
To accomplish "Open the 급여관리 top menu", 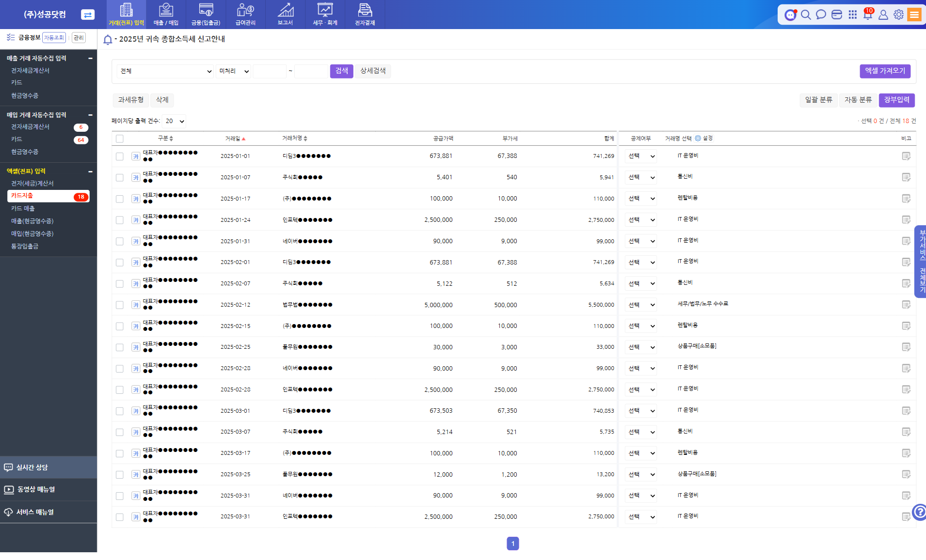I will click(245, 15).
